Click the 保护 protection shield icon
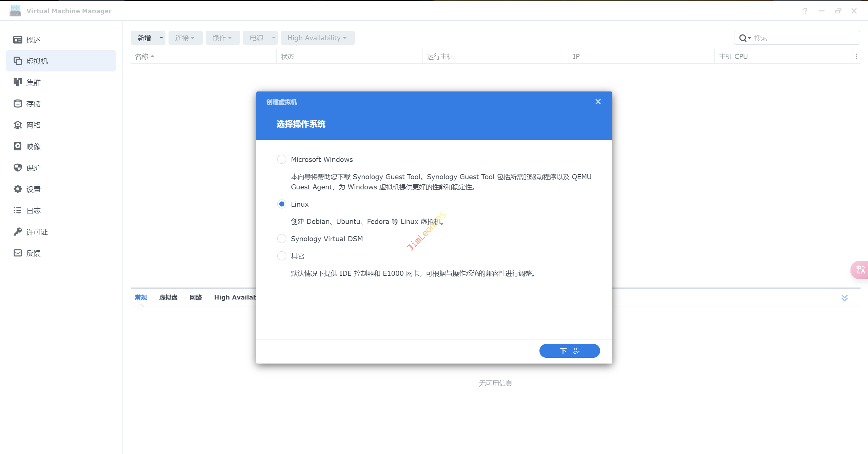The width and height of the screenshot is (868, 454). pyautogui.click(x=18, y=168)
